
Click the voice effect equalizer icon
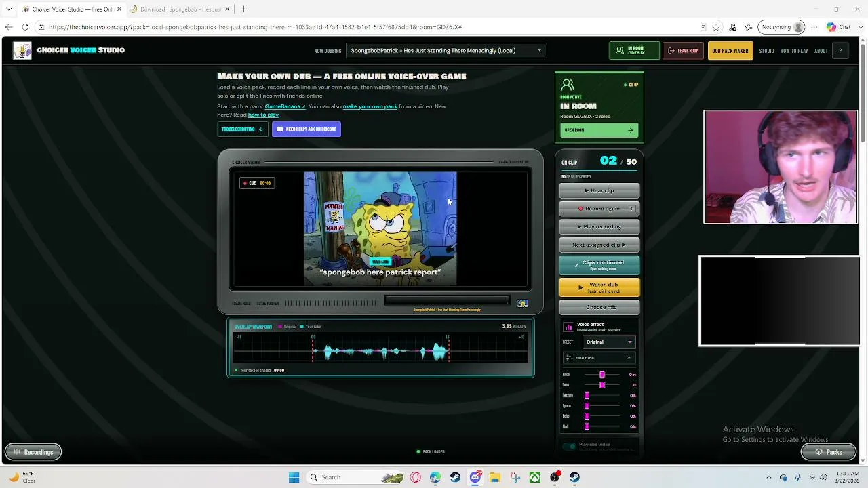568,327
